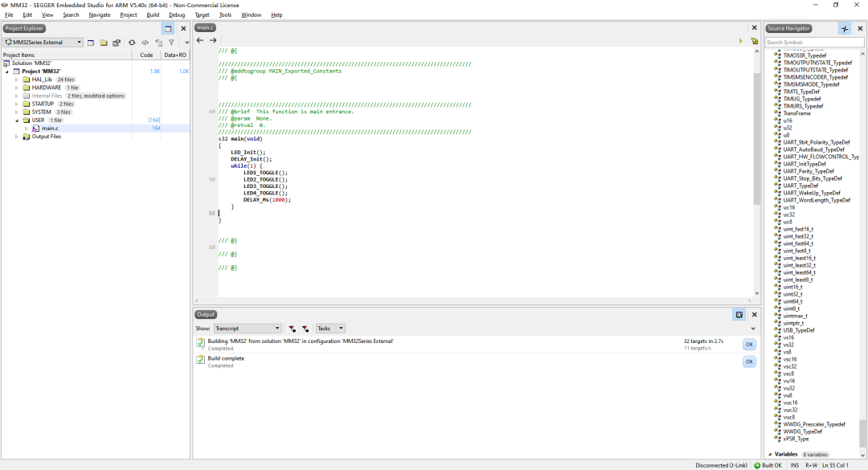Click the filter funnel icon in Project Explorer
Screen dimensions: 868x470
click(x=172, y=43)
